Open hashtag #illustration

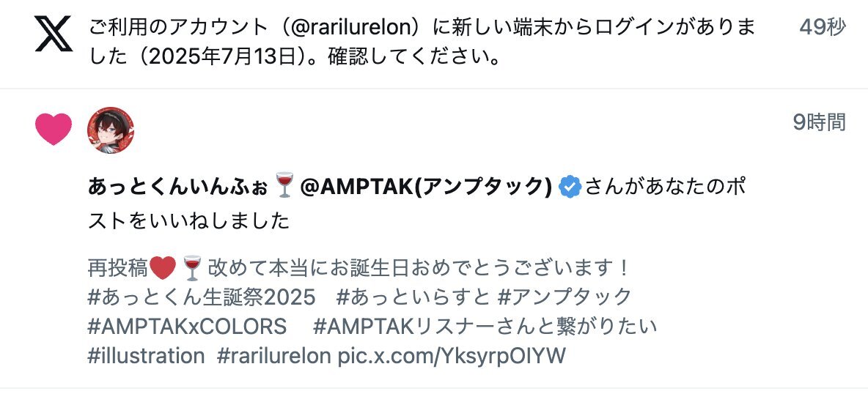[146, 355]
